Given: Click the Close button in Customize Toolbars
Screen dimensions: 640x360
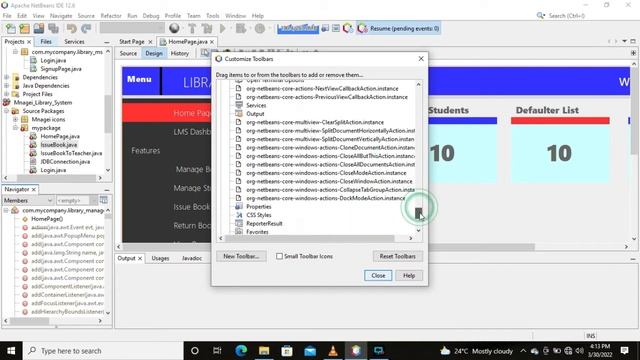Looking at the screenshot, I should pos(378,276).
